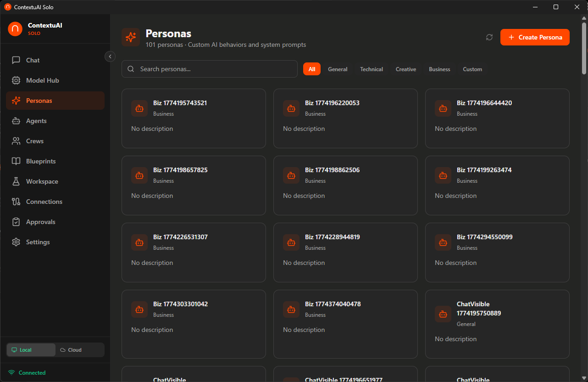The width and height of the screenshot is (588, 382).
Task: Select the Business filter tab
Action: coord(439,69)
